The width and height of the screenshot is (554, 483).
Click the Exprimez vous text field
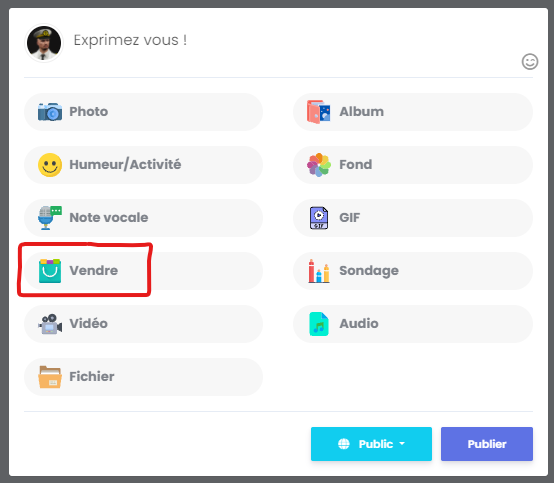293,40
